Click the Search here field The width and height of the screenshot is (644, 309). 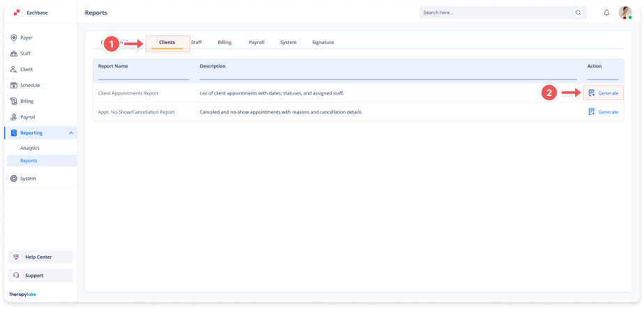(x=497, y=13)
